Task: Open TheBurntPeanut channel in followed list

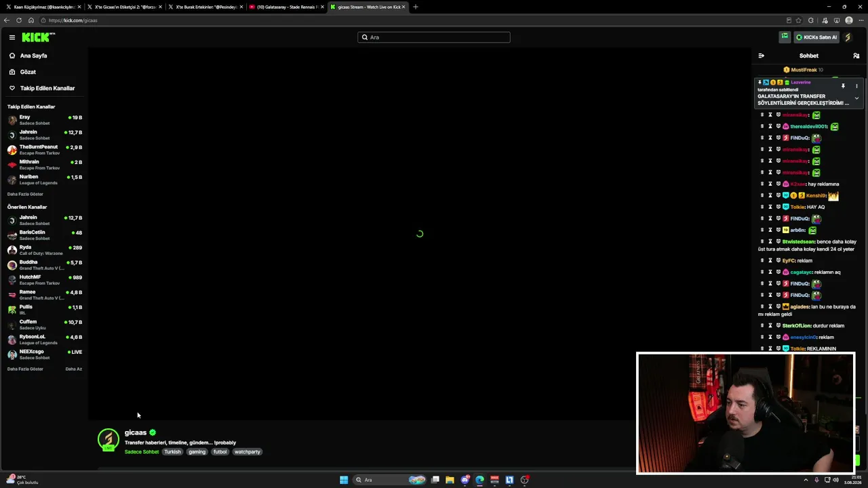Action: (x=45, y=150)
